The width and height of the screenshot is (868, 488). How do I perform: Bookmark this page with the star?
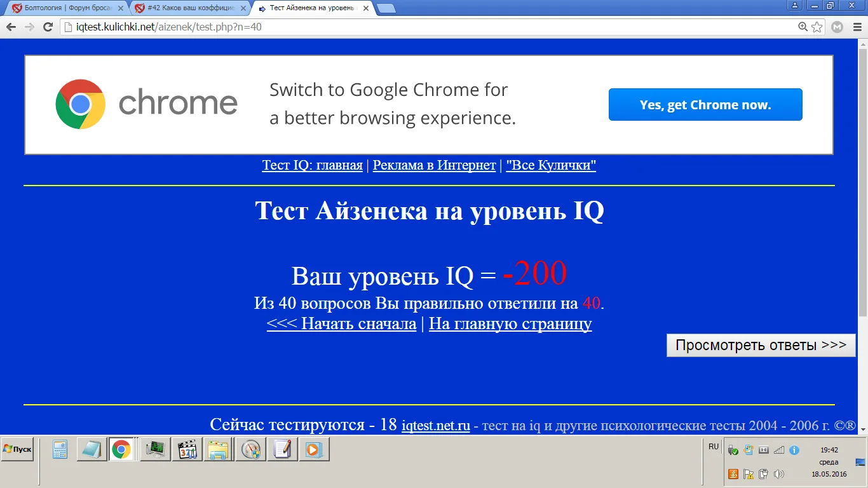(x=817, y=27)
